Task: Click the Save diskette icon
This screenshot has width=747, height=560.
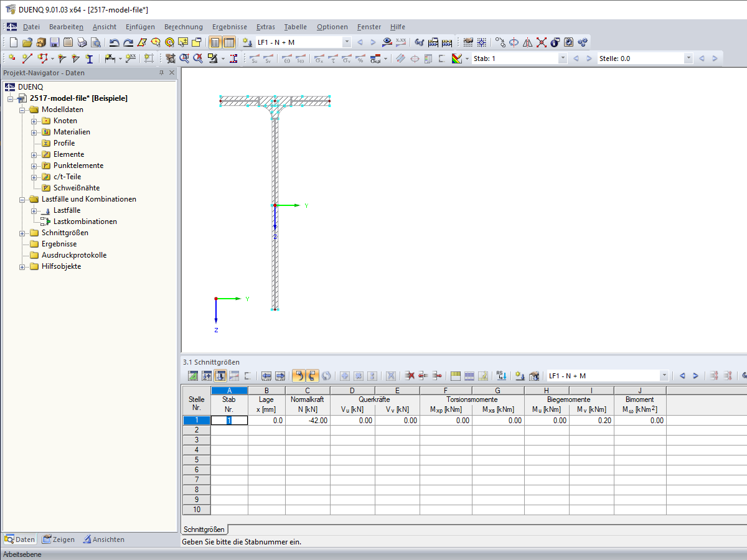Action: (x=55, y=42)
